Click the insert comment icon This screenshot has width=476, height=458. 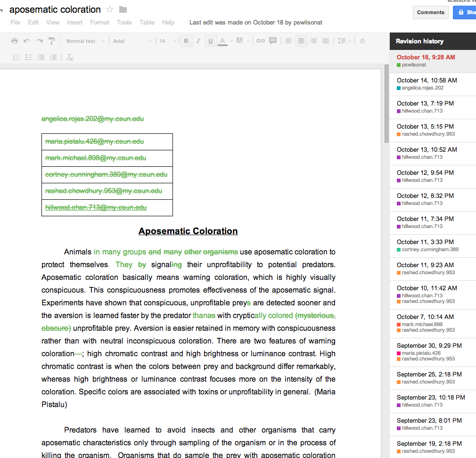click(273, 41)
